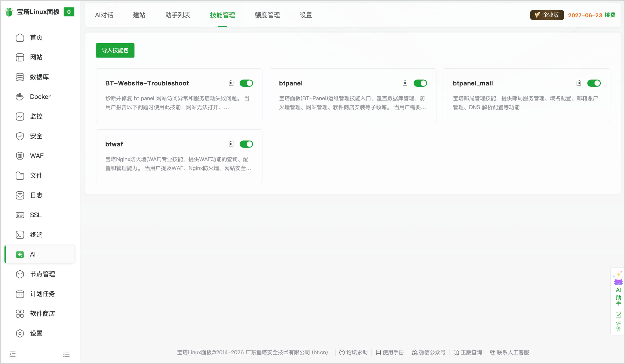Screen dimensions: 625x364
Task: Click the 宝塔 panel logo icon
Action: 9,12
